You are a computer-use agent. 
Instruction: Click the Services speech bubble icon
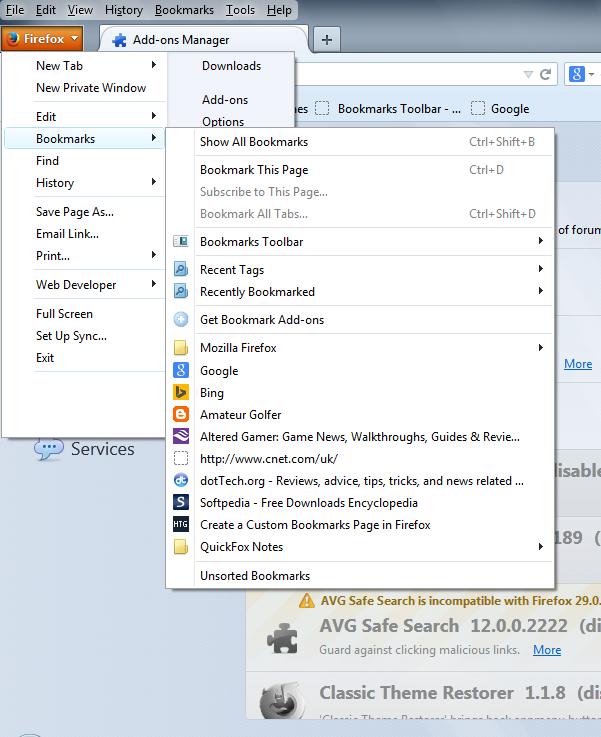coord(49,448)
